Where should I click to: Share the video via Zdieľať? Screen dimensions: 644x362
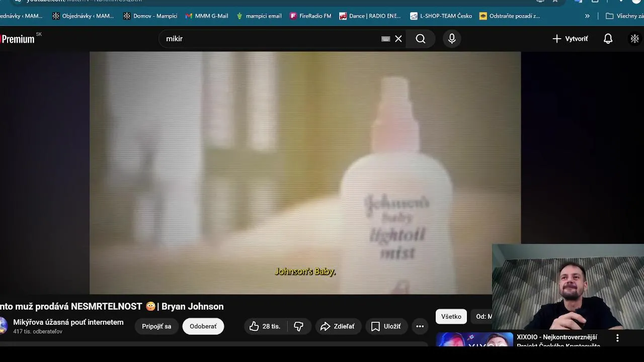pyautogui.click(x=338, y=326)
